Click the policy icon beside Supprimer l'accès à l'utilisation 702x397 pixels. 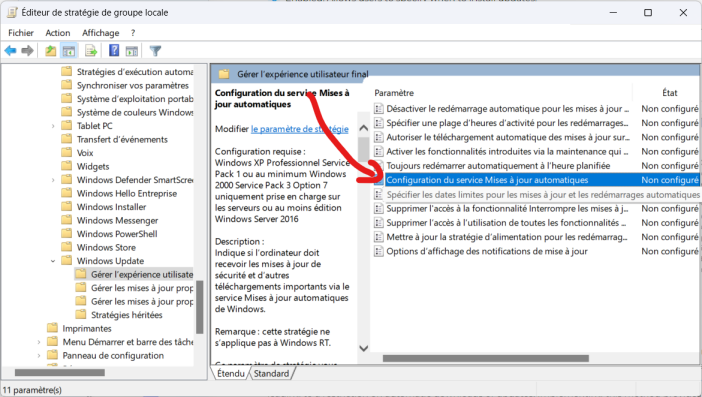[379, 223]
